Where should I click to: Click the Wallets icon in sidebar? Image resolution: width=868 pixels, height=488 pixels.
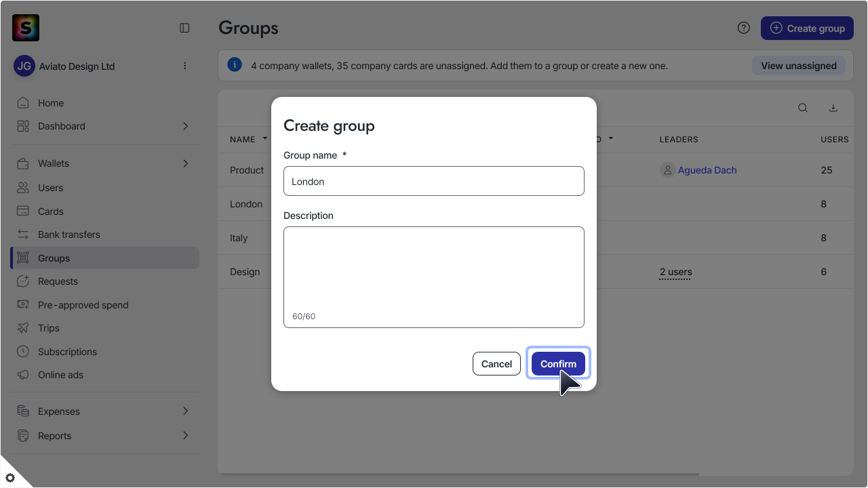click(x=23, y=163)
